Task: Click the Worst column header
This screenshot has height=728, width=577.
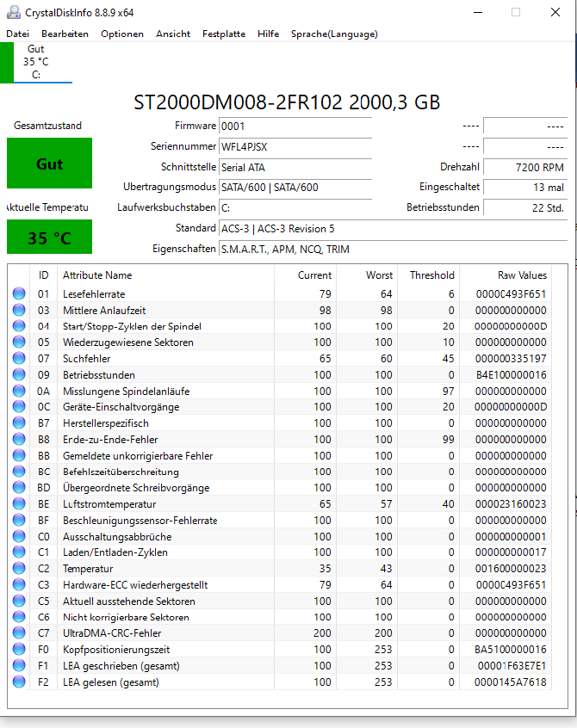Action: (367, 275)
